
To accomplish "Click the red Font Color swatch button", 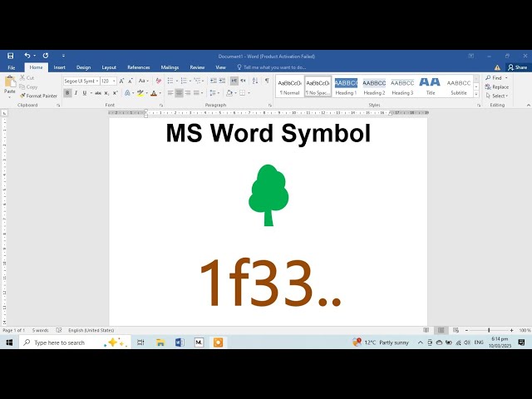I will (x=154, y=93).
